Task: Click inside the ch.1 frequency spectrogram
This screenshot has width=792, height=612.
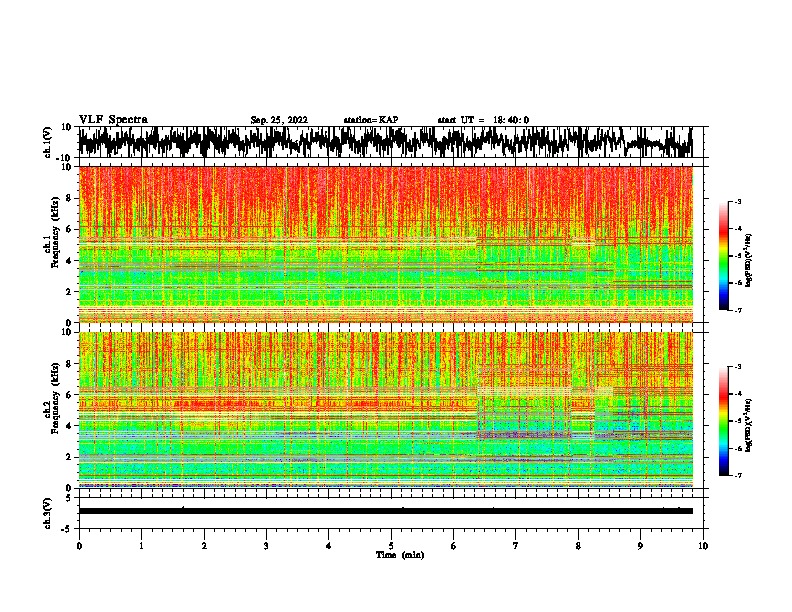Action: [x=386, y=244]
